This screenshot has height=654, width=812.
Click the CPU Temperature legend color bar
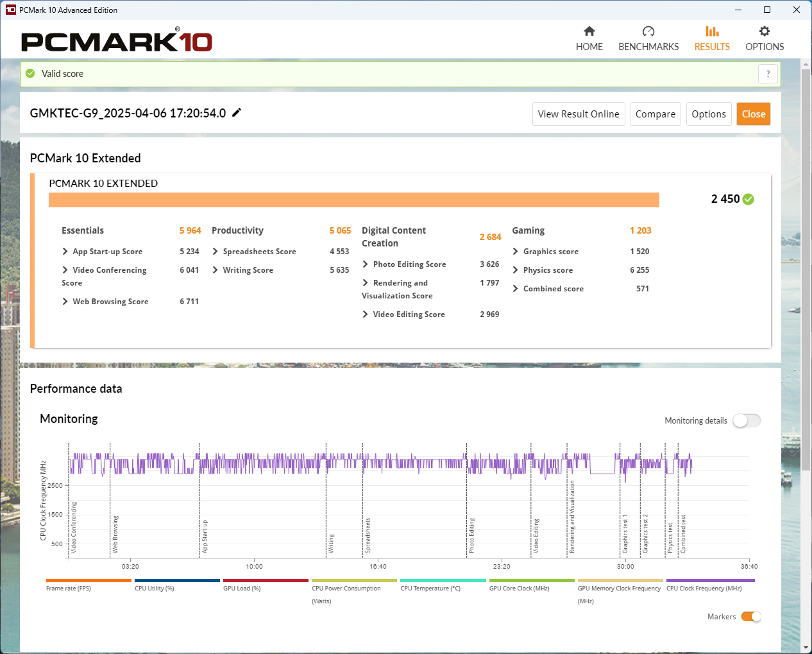tap(443, 580)
